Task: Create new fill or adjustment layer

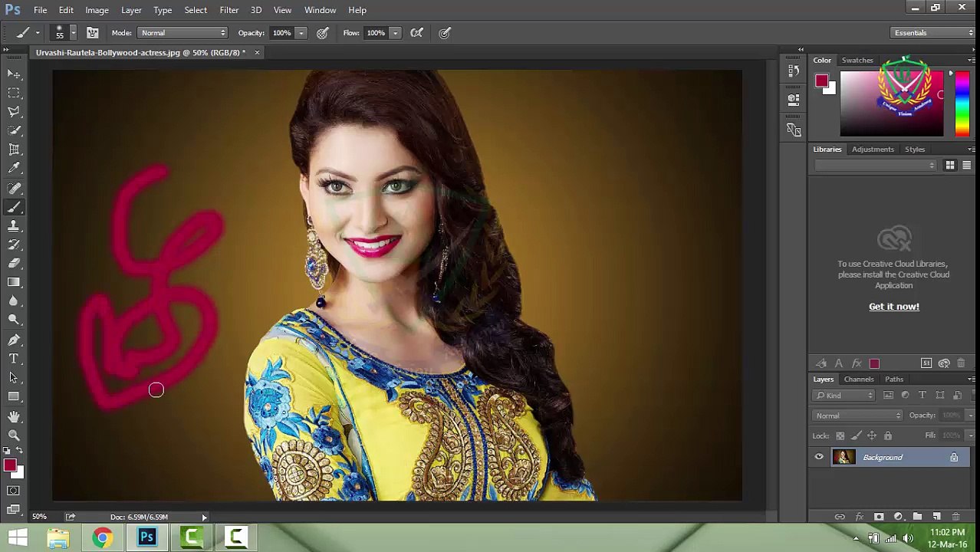Action: (898, 517)
